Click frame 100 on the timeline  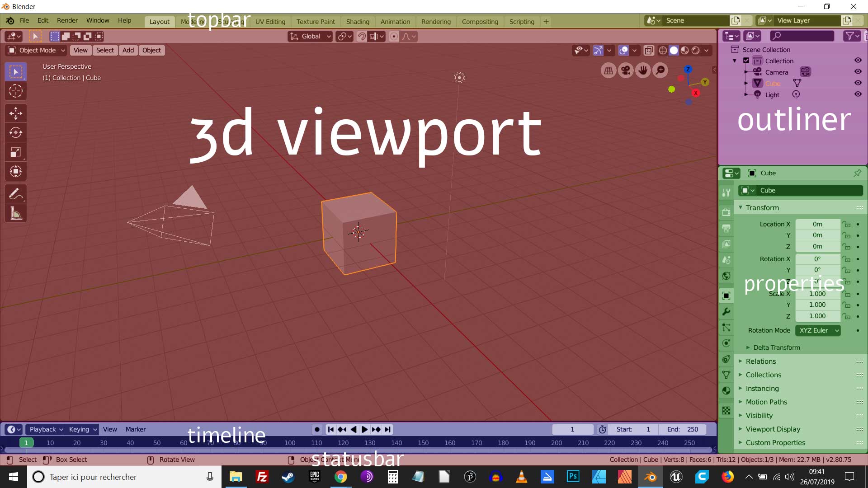pyautogui.click(x=290, y=443)
